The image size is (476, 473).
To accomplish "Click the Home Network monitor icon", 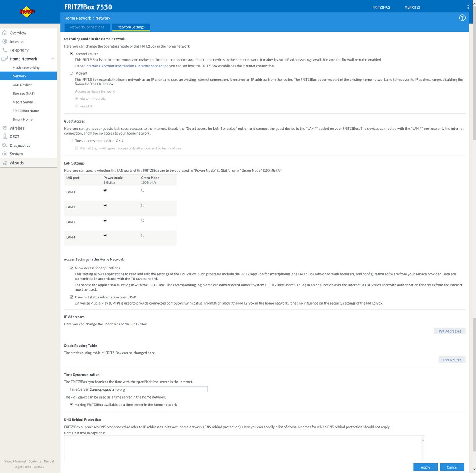I will [x=5, y=59].
